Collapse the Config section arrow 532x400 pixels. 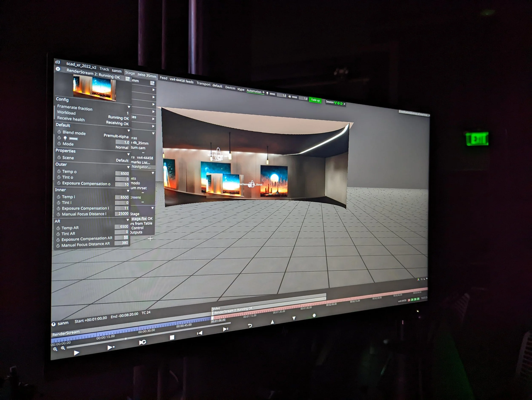pyautogui.click(x=129, y=107)
